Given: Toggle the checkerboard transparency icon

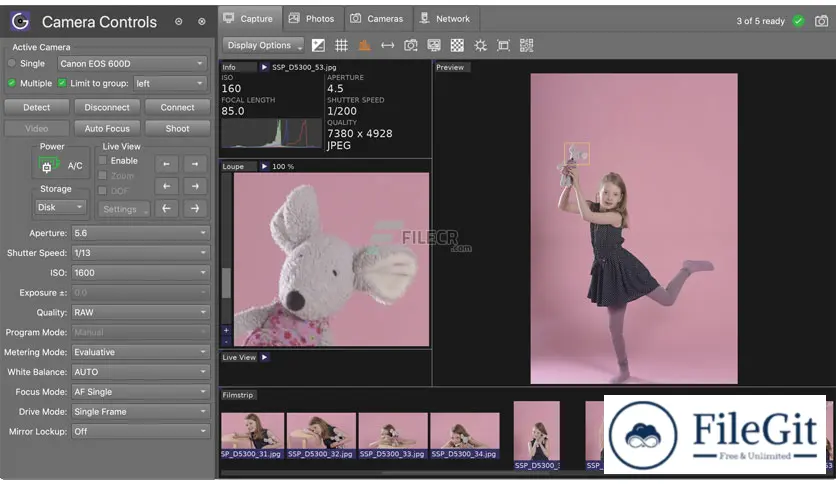Looking at the screenshot, I should tap(457, 45).
